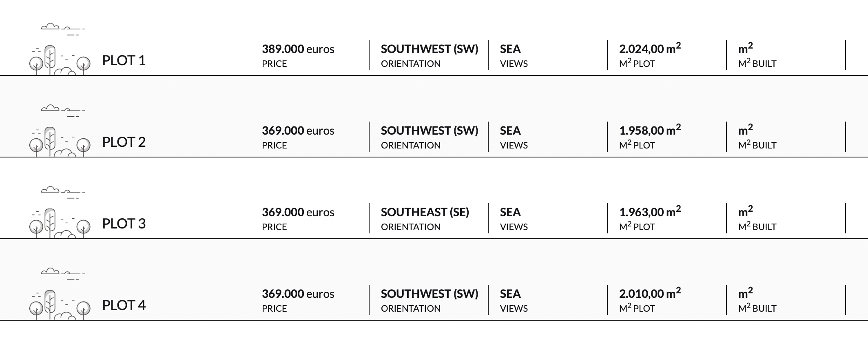Click the cloud icon above Plot 1
The width and height of the screenshot is (868, 337).
click(63, 29)
